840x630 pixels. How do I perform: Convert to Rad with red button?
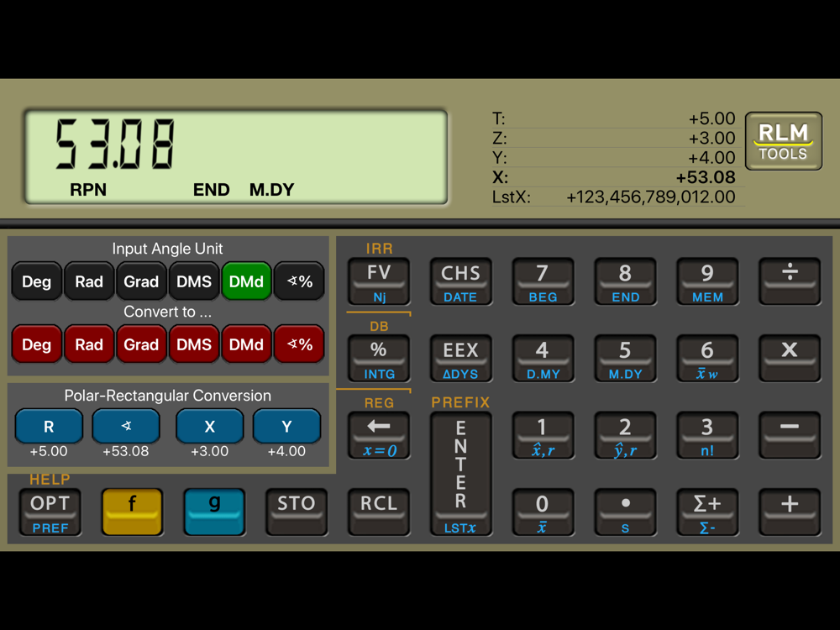coord(89,344)
